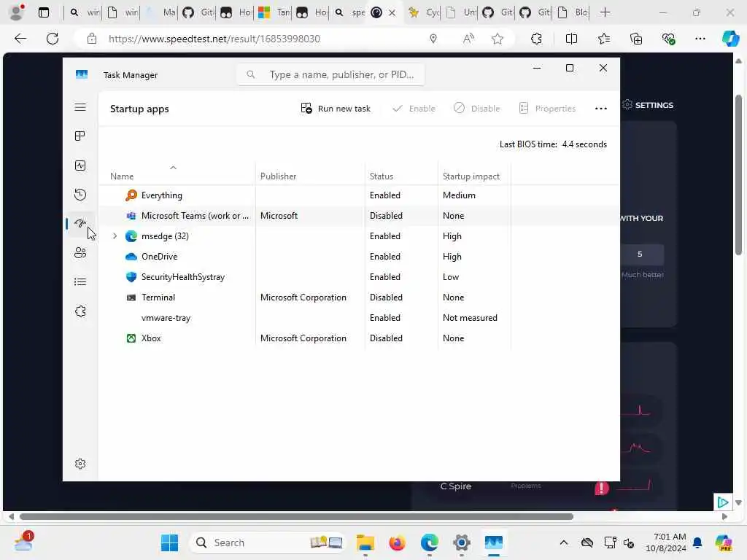Open a new Edge tab
The height and width of the screenshot is (560, 747).
pyautogui.click(x=605, y=12)
